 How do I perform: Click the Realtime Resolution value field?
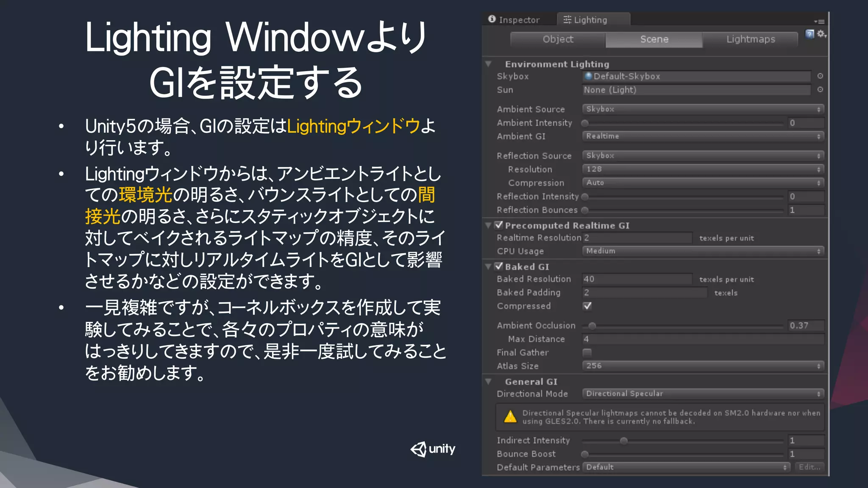(637, 238)
